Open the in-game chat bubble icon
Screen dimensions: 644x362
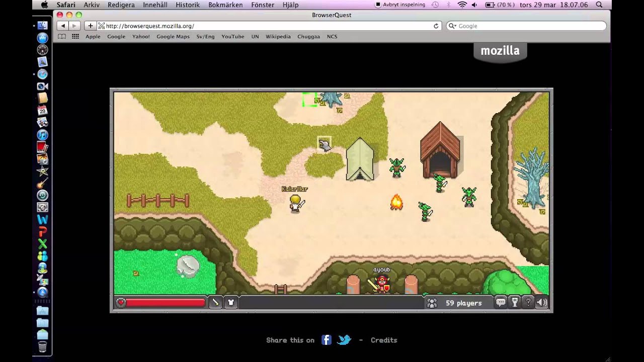[501, 302]
